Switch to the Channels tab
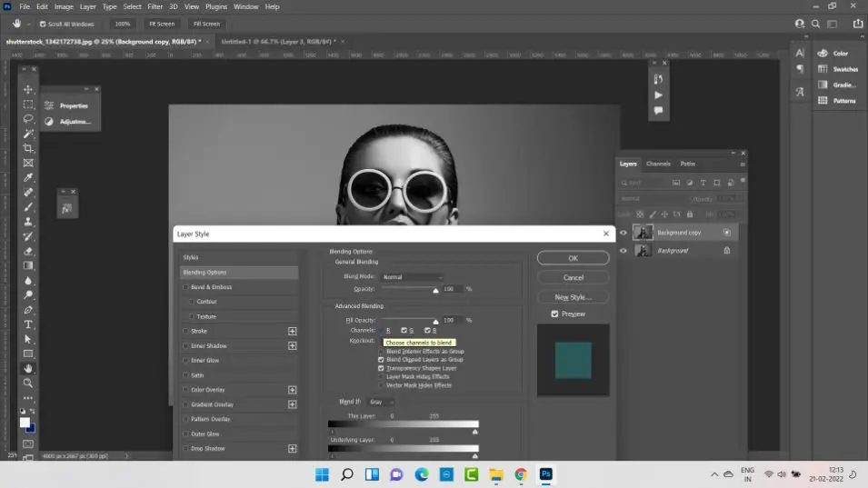 (x=658, y=164)
